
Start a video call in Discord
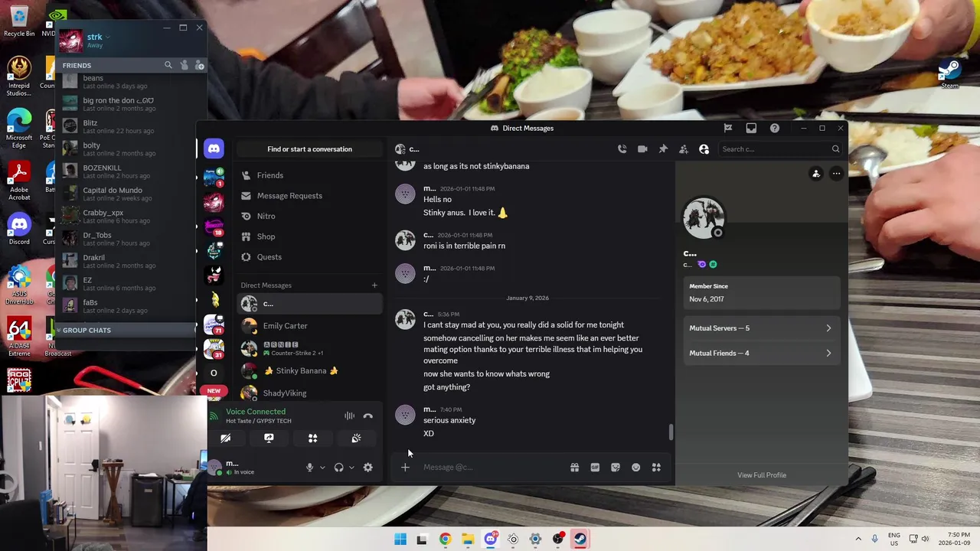tap(642, 149)
